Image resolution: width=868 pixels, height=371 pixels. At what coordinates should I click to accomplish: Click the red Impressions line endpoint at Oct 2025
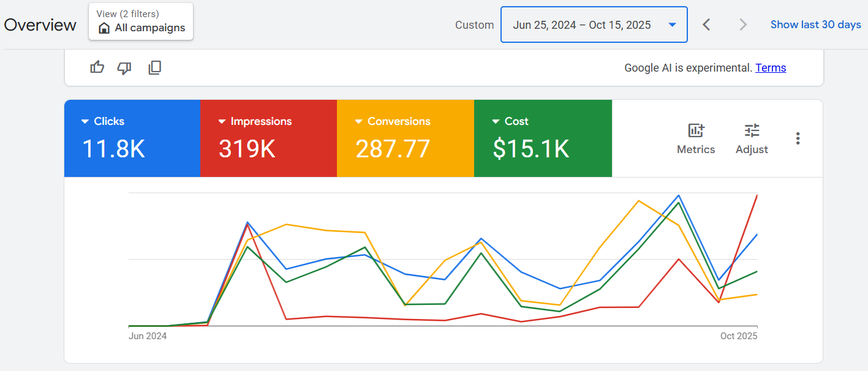pos(757,195)
